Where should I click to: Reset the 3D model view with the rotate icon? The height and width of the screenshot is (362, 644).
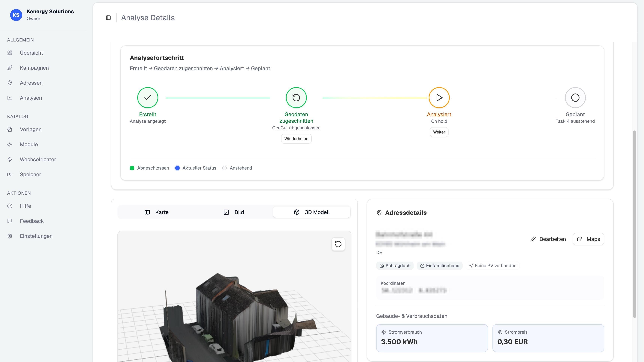click(x=338, y=244)
